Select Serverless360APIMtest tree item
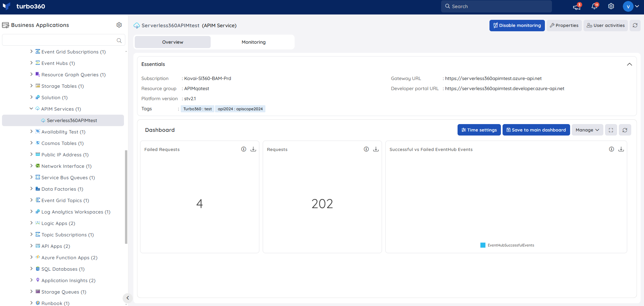 (63, 120)
